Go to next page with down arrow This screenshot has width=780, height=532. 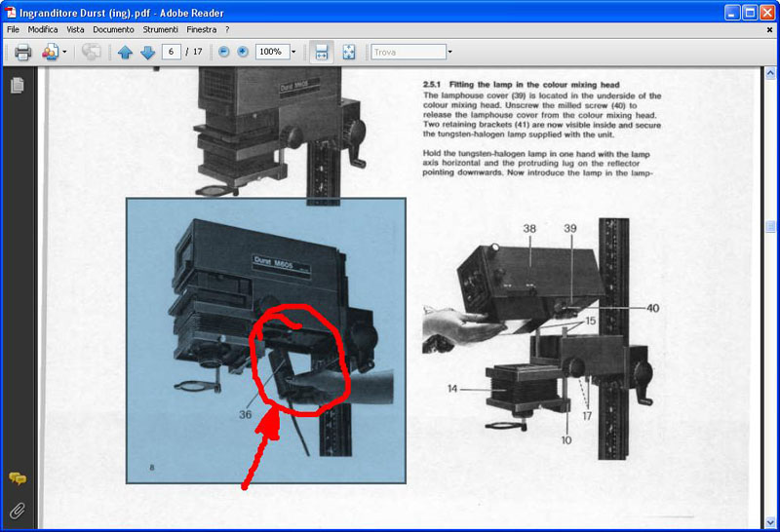[x=147, y=52]
